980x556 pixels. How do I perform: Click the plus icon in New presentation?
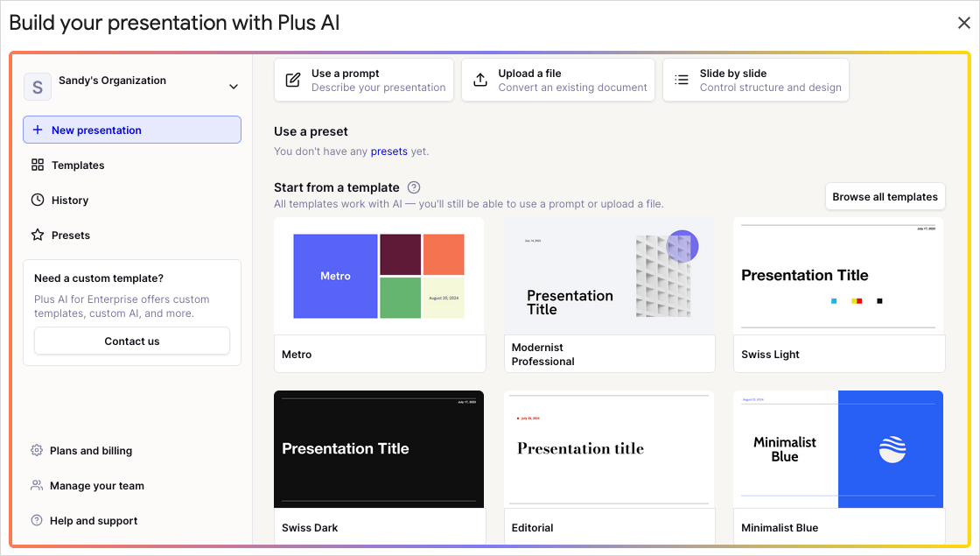pyautogui.click(x=38, y=130)
